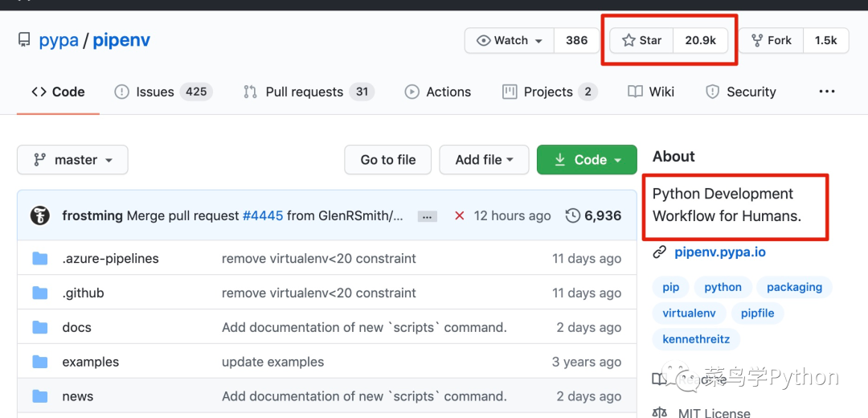Open the examples folder
868x418 pixels.
pos(90,362)
